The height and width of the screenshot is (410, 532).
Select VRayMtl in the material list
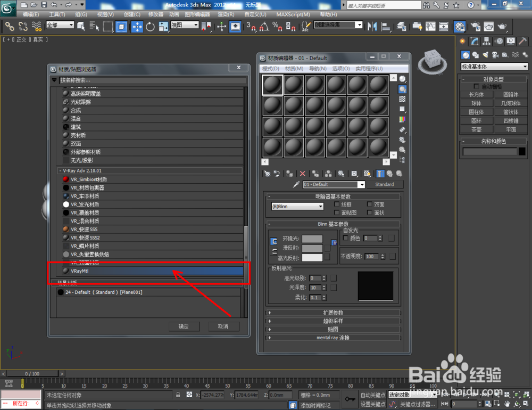tap(152, 271)
